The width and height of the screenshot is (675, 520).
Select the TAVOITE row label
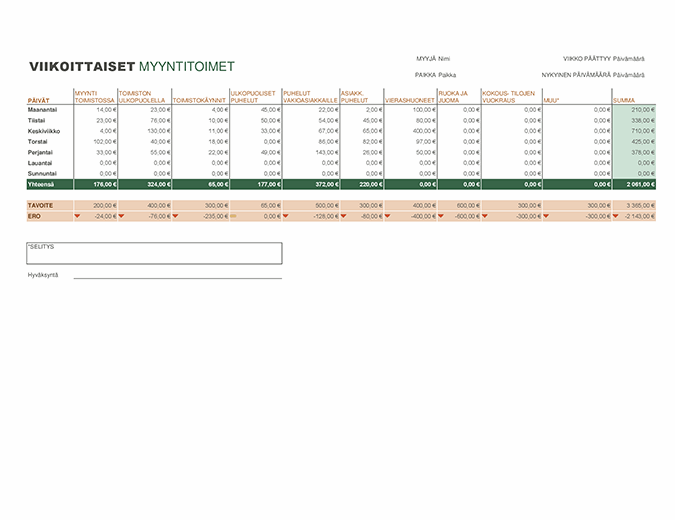tap(41, 204)
